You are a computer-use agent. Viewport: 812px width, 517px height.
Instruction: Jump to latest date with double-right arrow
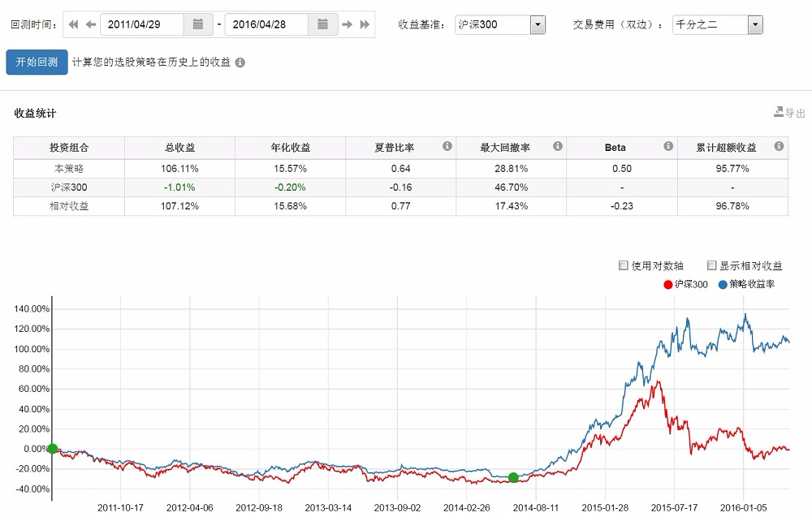coord(365,24)
